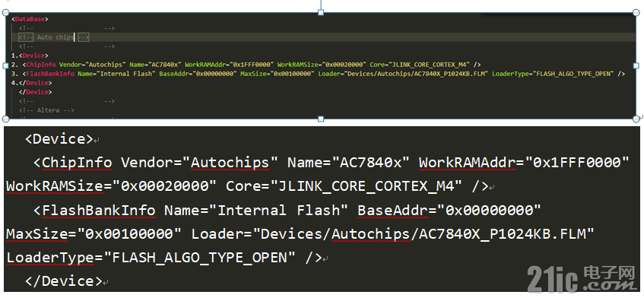Click the top-left corner resize handle of the image
644x298 pixels.
click(x=6, y=13)
